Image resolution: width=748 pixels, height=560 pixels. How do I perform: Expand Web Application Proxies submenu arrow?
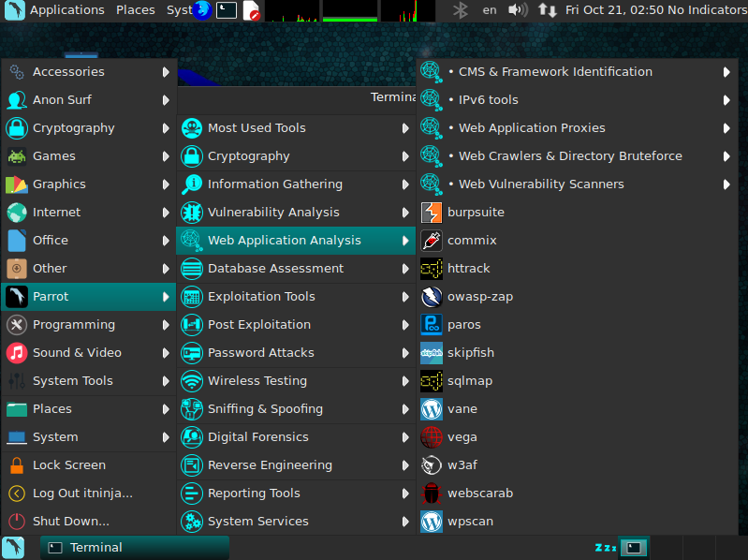pos(726,128)
